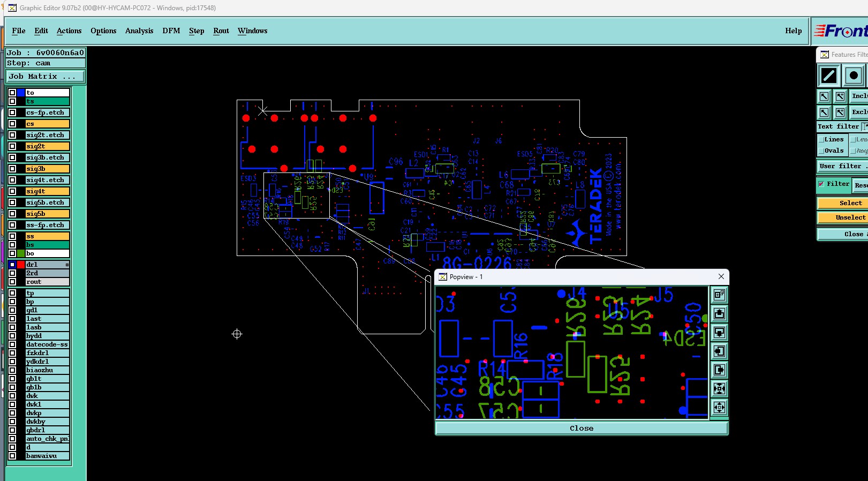The image size is (868, 481).
Task: Toggle display of layer 'ts'
Action: pyautogui.click(x=12, y=101)
